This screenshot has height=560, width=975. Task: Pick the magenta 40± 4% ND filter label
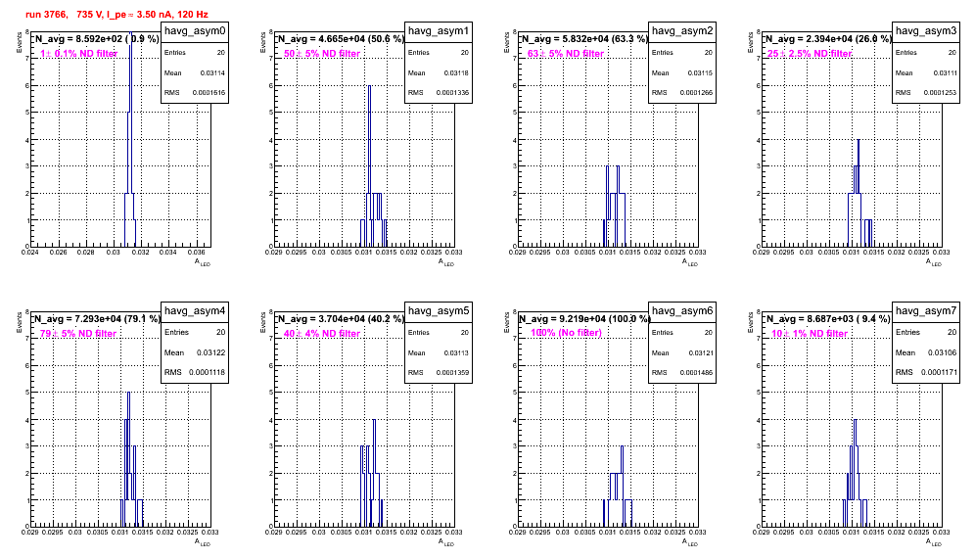point(322,334)
